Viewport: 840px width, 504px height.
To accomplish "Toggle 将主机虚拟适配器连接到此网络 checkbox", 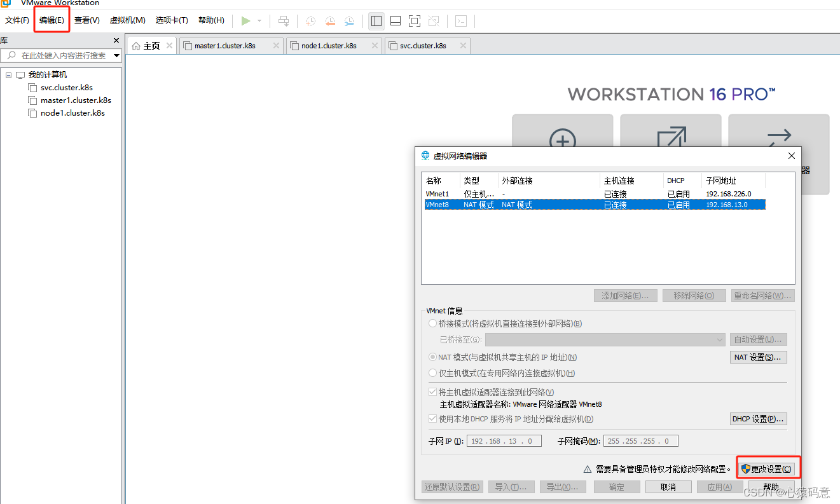I will coord(433,392).
